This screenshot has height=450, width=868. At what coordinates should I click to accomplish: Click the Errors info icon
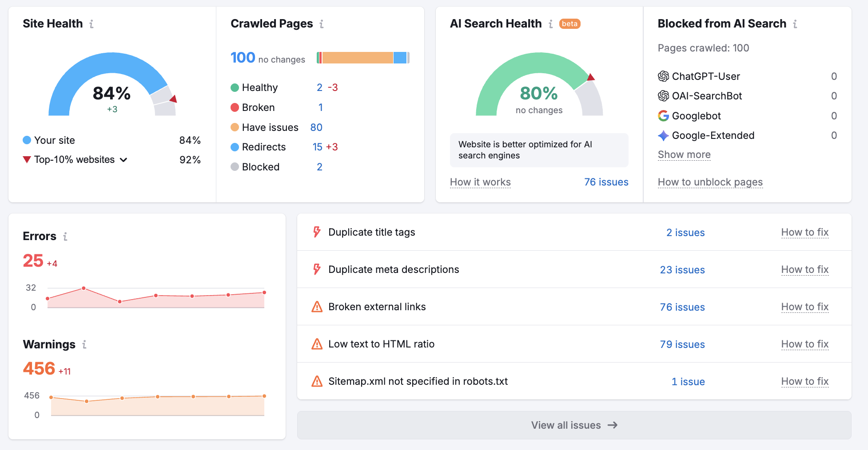[x=65, y=237]
